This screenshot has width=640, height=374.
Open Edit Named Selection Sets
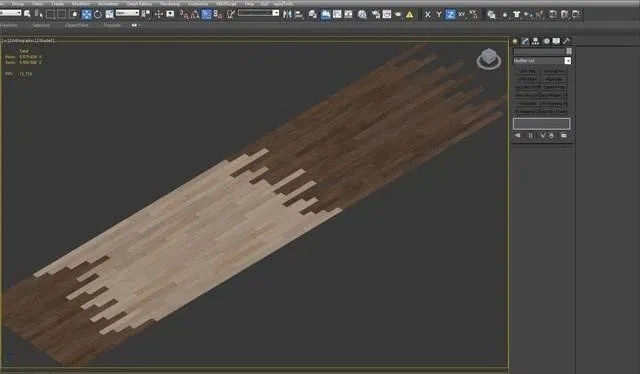(231, 14)
